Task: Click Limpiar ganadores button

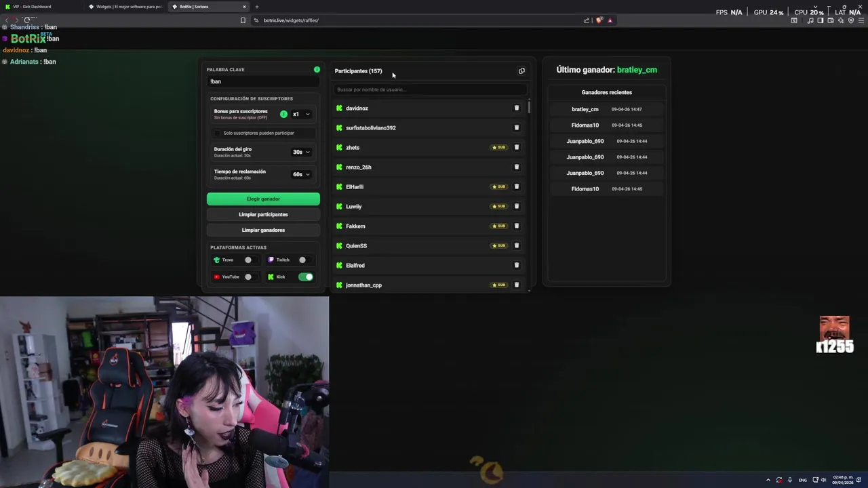Action: pos(263,230)
